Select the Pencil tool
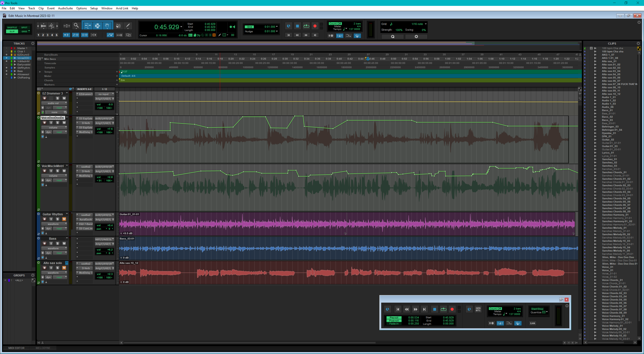Screen dimensions: 644x354 coord(128,26)
